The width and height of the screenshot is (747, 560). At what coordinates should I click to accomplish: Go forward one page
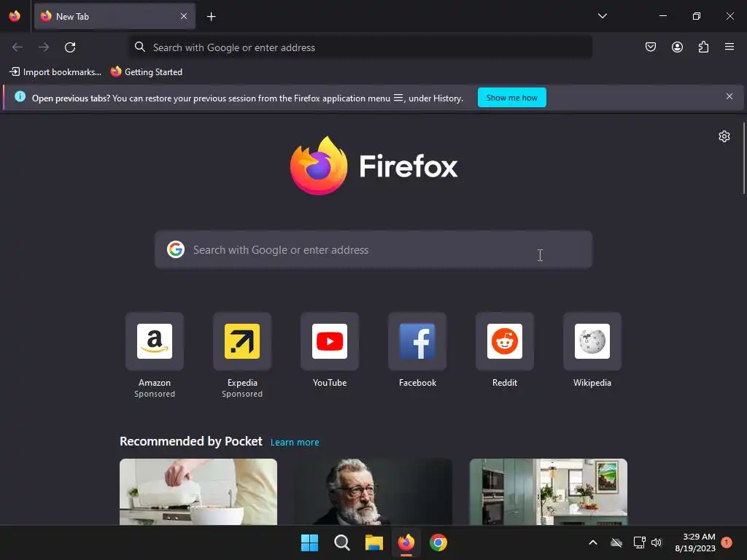(x=44, y=47)
